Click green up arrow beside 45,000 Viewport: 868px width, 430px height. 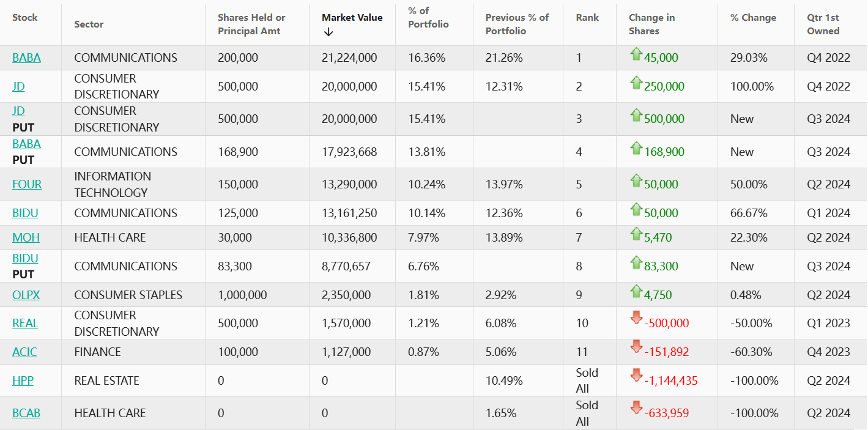pos(636,54)
